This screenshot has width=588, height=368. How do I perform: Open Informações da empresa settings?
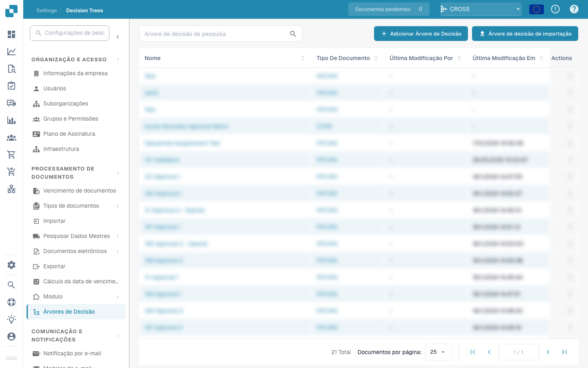coord(76,74)
